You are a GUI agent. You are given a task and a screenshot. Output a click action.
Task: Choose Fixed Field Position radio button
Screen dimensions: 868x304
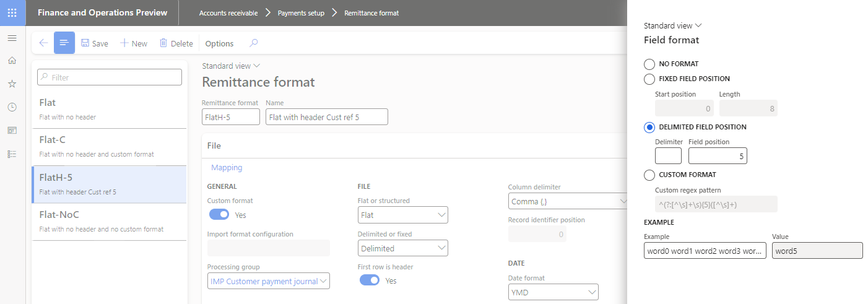click(649, 79)
